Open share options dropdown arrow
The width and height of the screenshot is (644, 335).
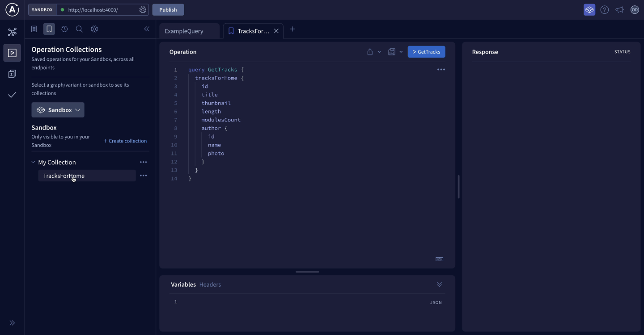[379, 52]
